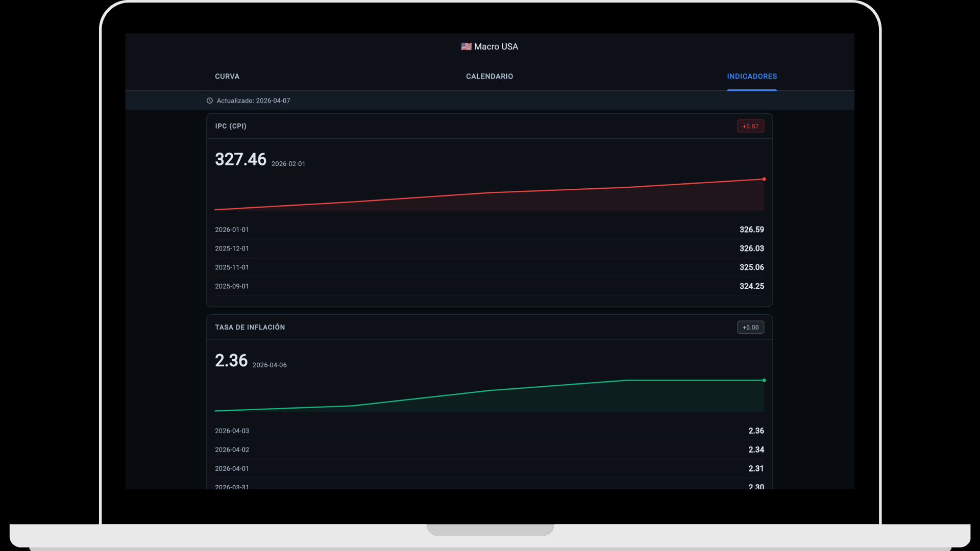Click the 2026-04-03 inflation row
980x551 pixels.
pos(232,431)
